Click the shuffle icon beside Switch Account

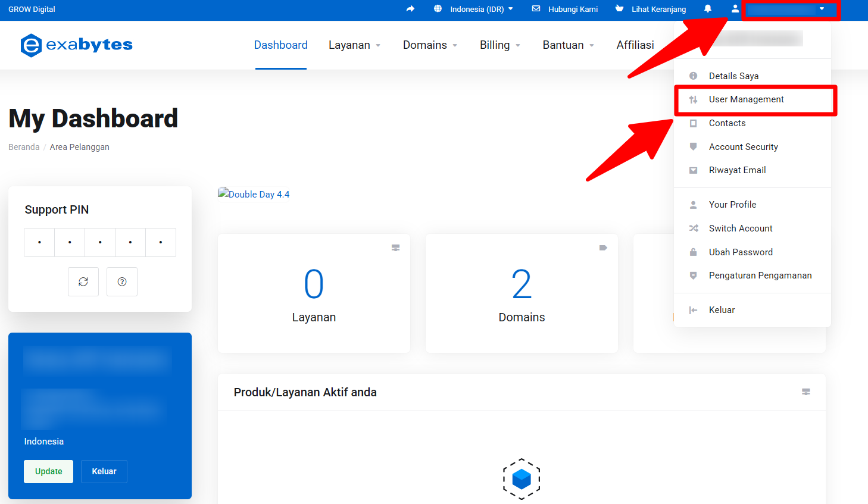pyautogui.click(x=694, y=228)
